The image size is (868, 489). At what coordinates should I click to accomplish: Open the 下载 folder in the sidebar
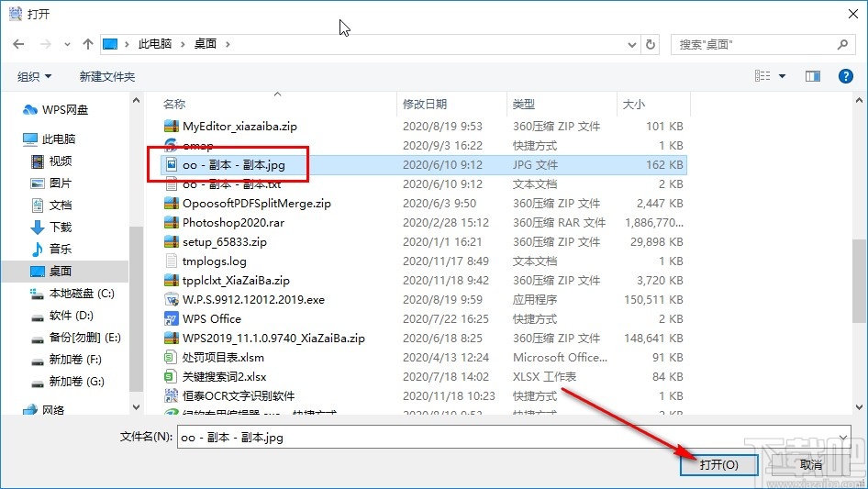point(51,227)
